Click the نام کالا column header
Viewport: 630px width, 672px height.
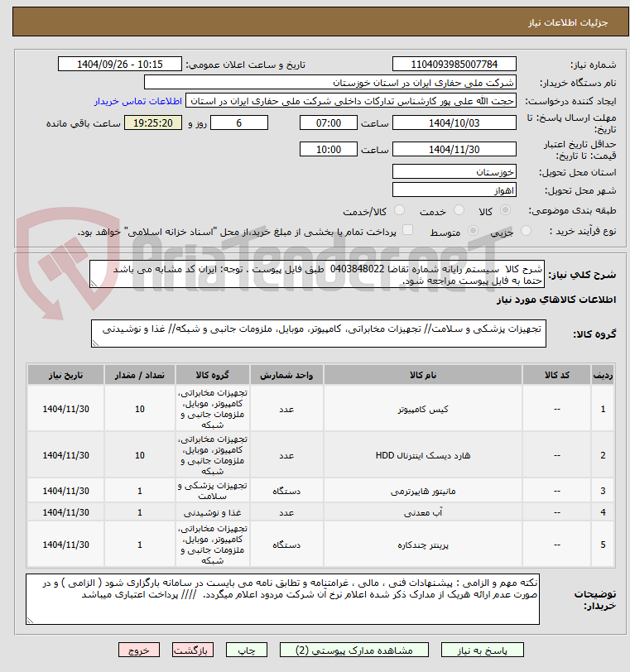[423, 375]
